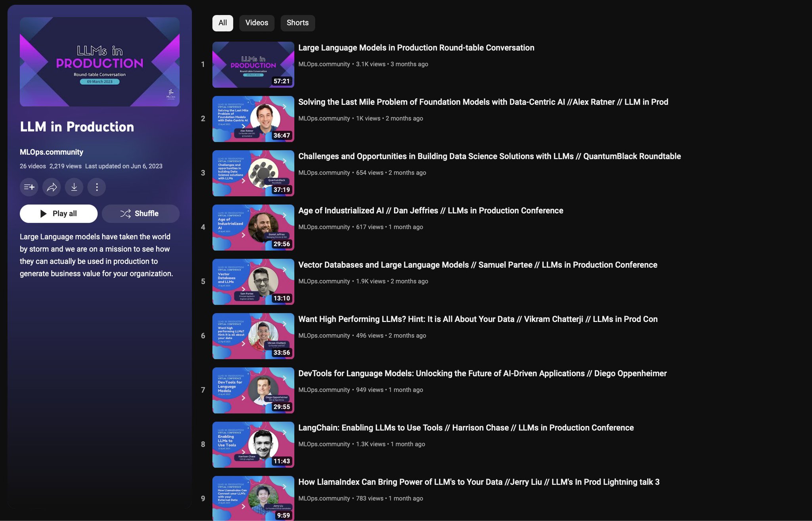Screen dimensions: 812x521
Task: Select the Shorts filter chip
Action: 298,23
